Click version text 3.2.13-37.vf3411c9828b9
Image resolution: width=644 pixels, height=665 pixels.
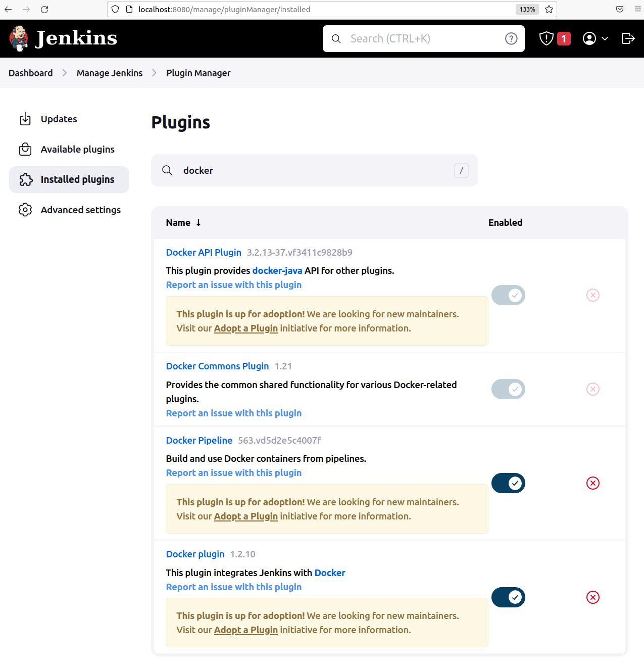tap(300, 253)
